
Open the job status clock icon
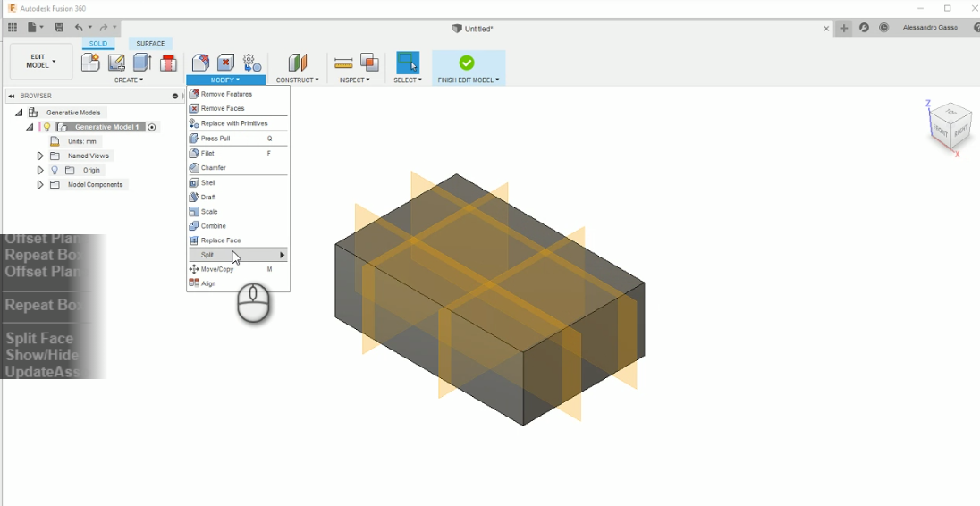(x=883, y=28)
